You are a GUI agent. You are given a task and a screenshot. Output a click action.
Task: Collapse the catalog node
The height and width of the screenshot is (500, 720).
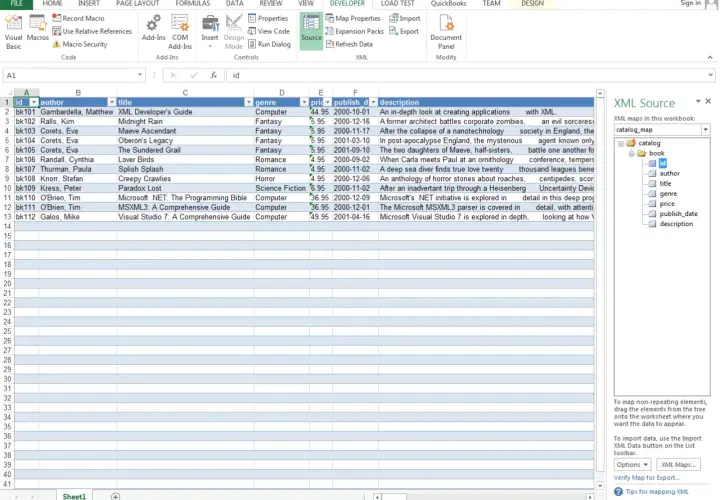tap(621, 143)
